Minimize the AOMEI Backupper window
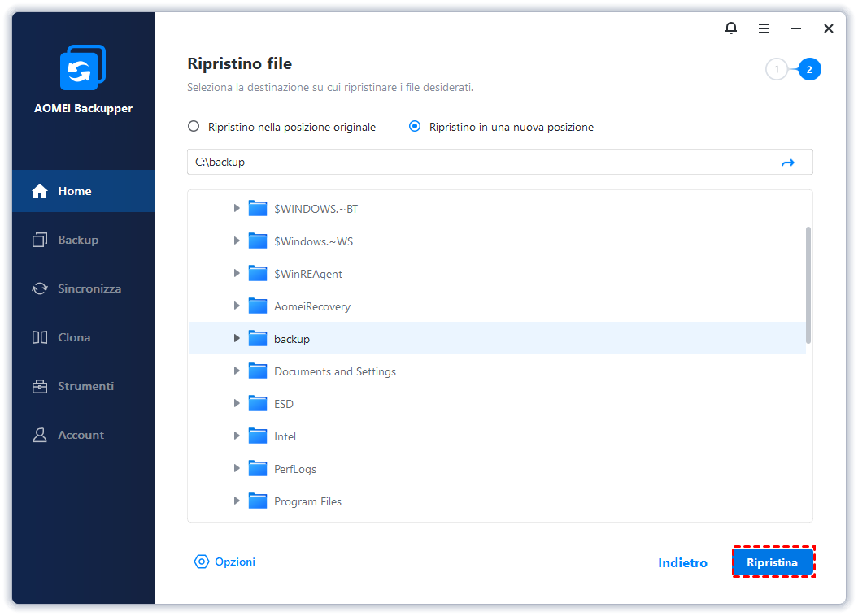This screenshot has height=616, width=858. coord(796,28)
